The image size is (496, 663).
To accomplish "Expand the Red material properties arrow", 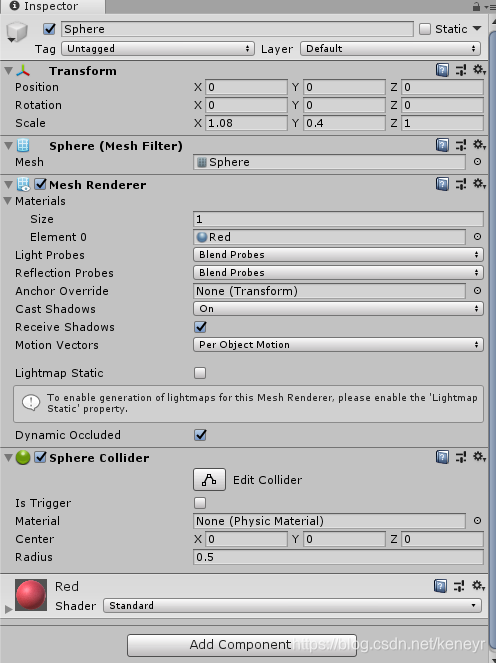I will tap(8, 609).
